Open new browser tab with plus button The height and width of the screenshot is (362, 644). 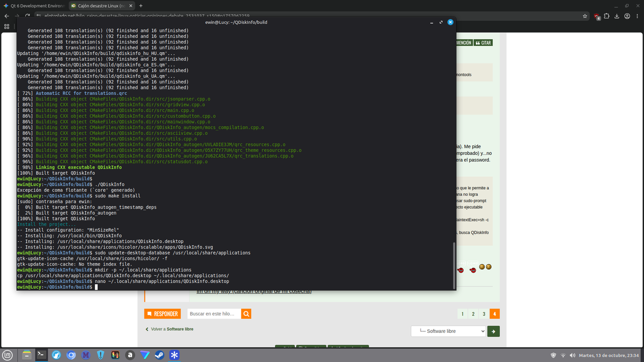[141, 6]
